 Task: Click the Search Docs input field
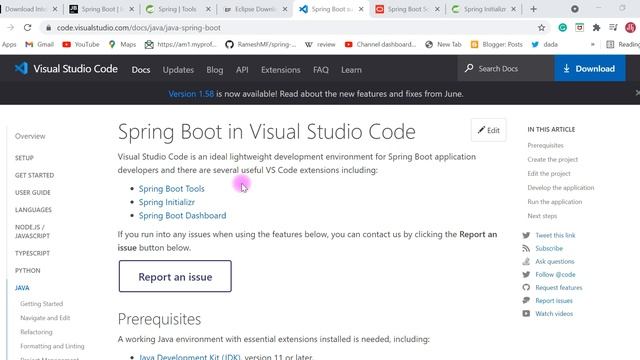[x=506, y=69]
